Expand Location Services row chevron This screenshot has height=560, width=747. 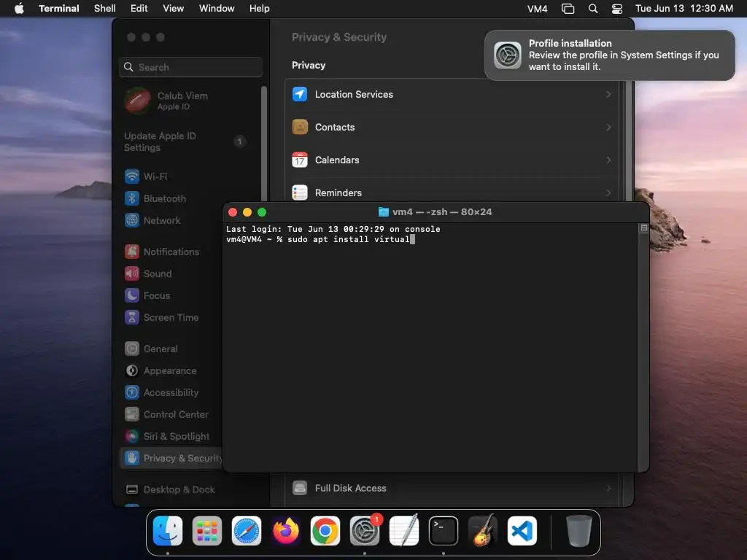click(x=608, y=94)
